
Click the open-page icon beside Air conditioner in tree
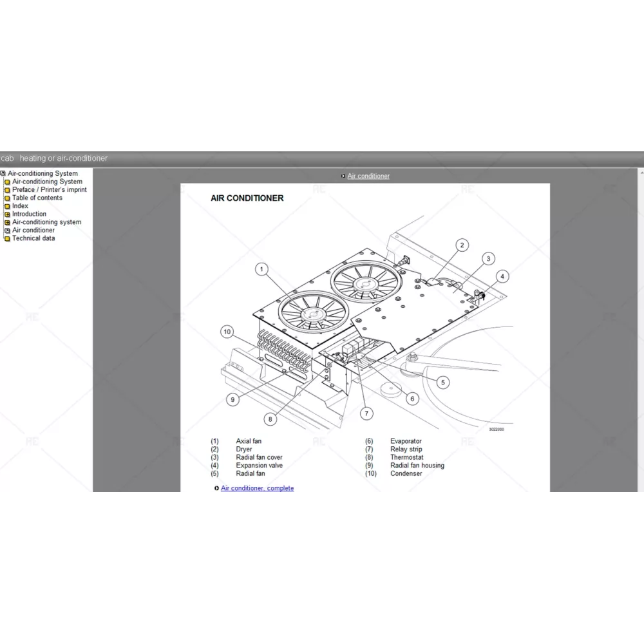tap(8, 231)
